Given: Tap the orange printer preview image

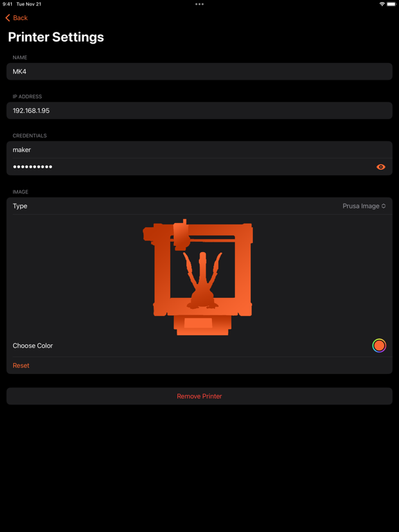Looking at the screenshot, I should (198, 277).
